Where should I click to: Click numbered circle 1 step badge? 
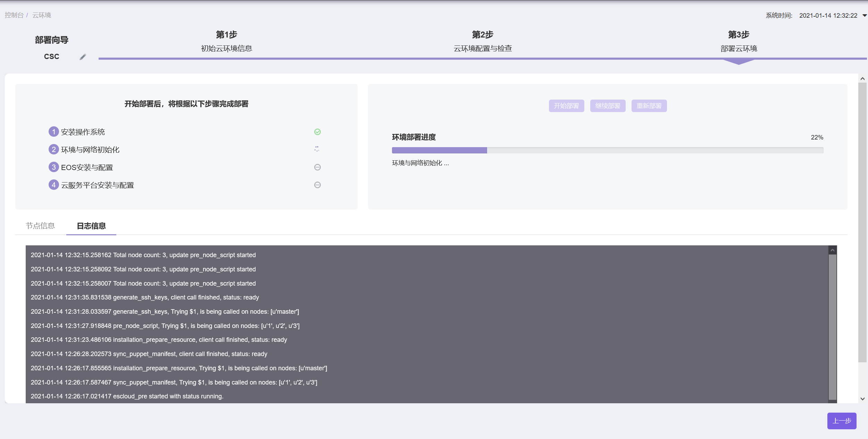point(53,132)
